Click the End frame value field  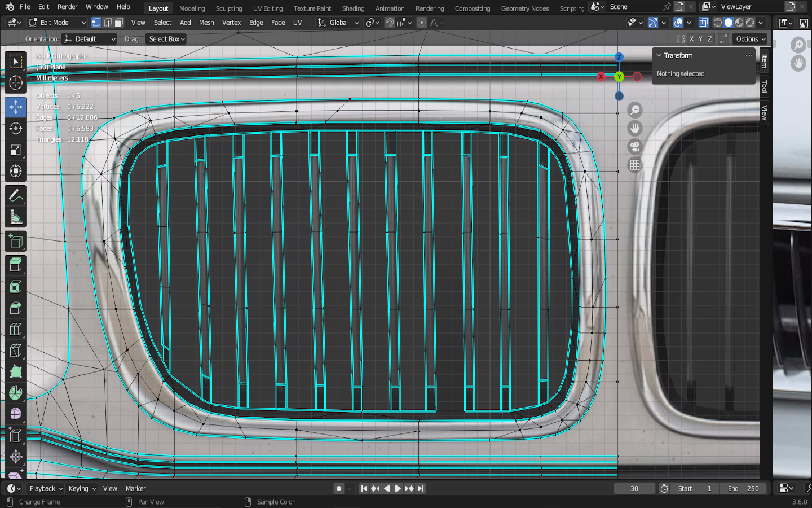743,488
